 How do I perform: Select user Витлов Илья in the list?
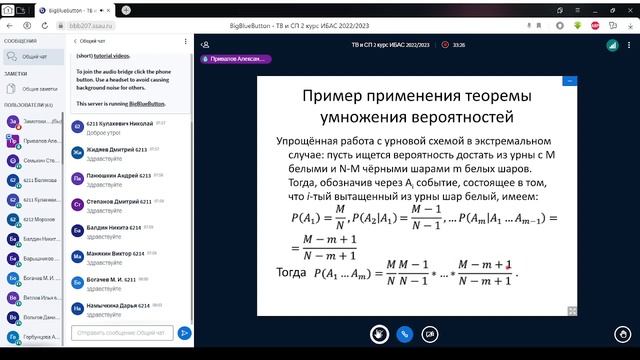pyautogui.click(x=33, y=298)
